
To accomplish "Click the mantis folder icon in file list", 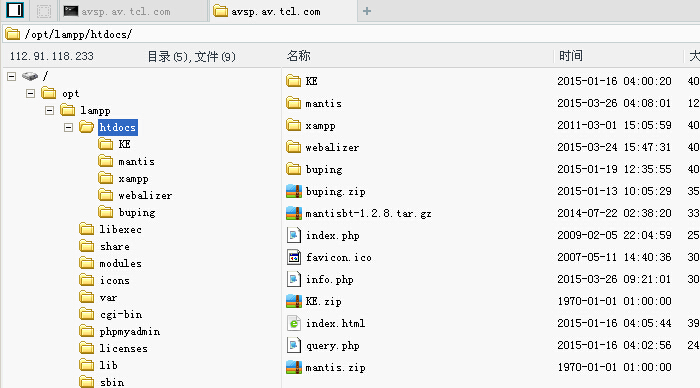I will [x=294, y=103].
